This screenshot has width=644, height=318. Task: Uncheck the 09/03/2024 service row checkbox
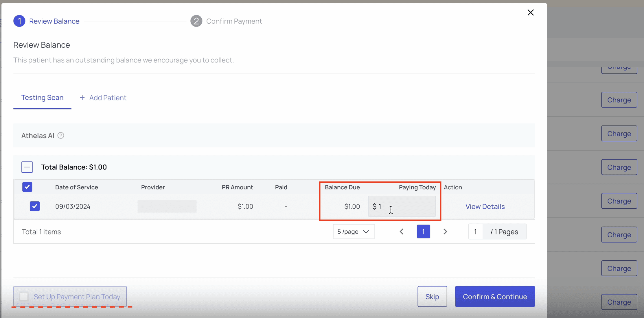35,206
